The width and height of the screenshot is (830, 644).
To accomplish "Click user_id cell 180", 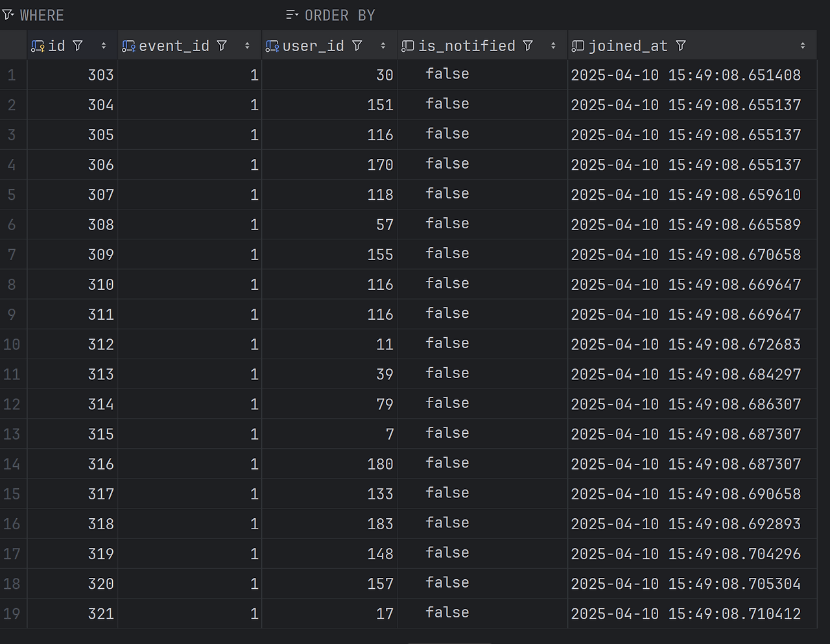I will (x=329, y=464).
